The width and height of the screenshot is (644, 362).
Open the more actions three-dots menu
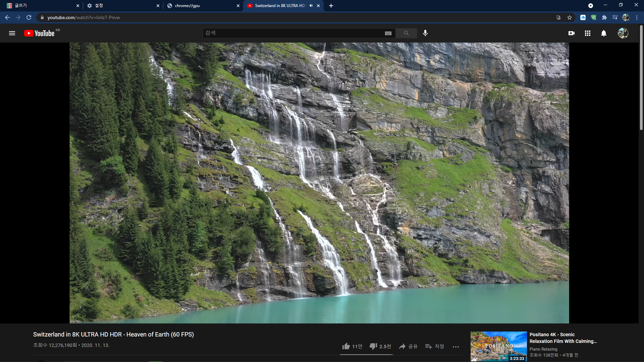pyautogui.click(x=455, y=347)
